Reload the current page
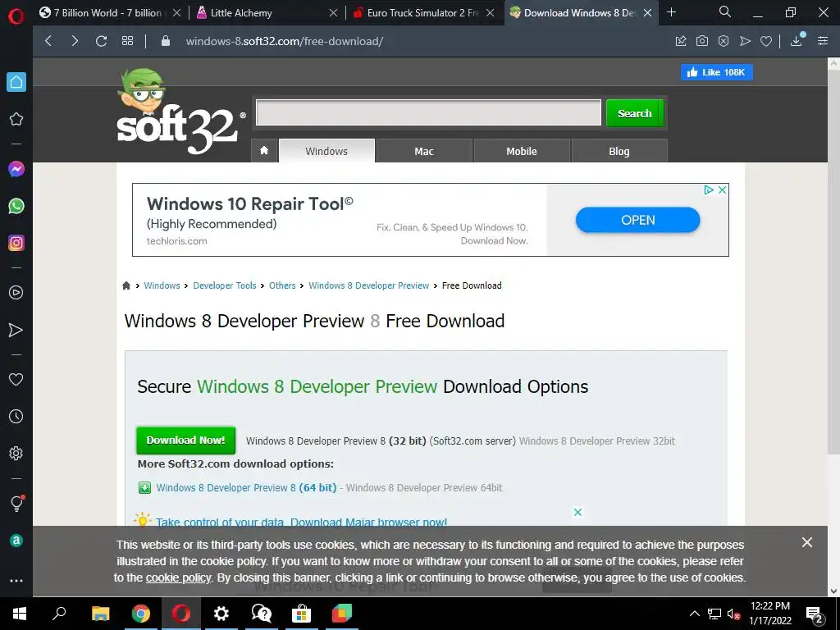This screenshot has height=630, width=840. (101, 41)
